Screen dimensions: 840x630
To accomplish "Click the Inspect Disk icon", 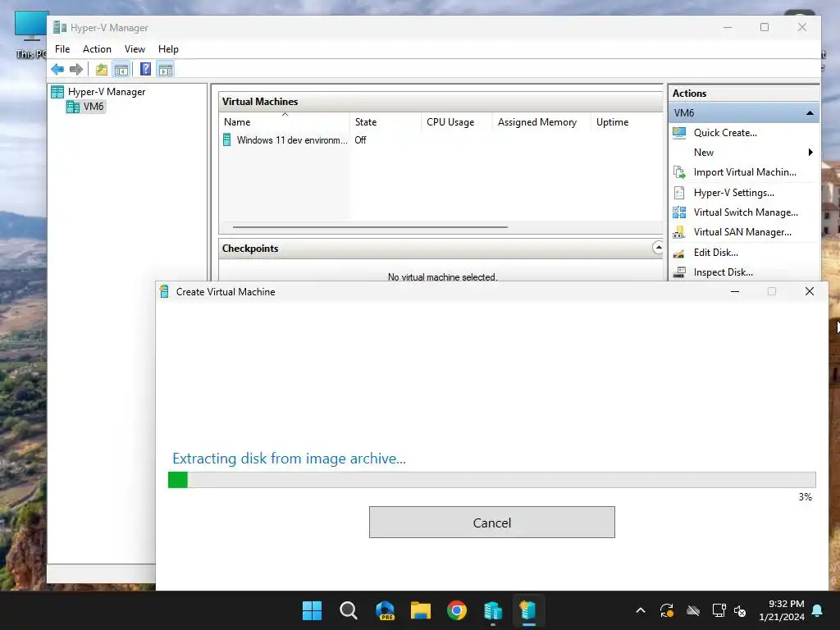I will point(679,272).
